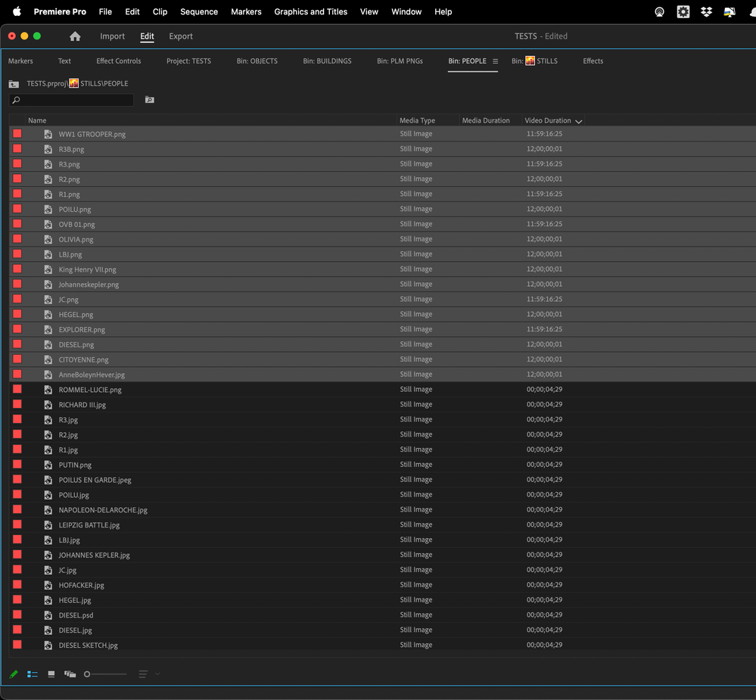The height and width of the screenshot is (700, 756).
Task: Go up one folder level with the folder icon
Action: click(14, 84)
